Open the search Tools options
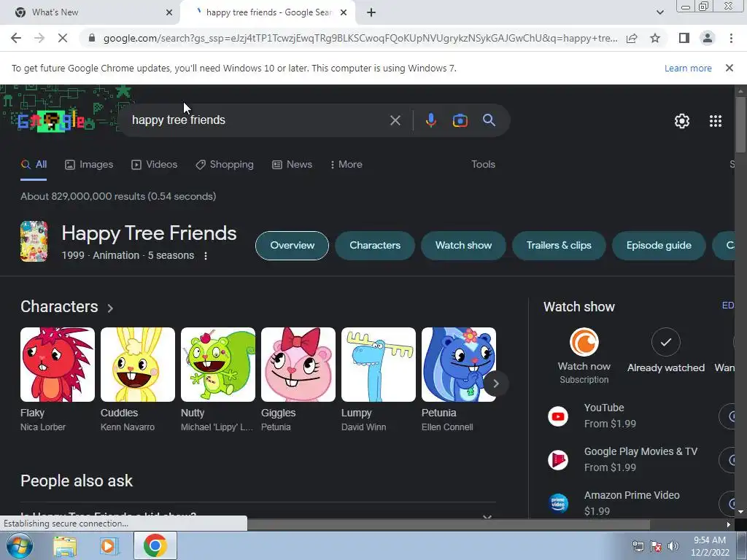This screenshot has width=747, height=560. point(483,164)
